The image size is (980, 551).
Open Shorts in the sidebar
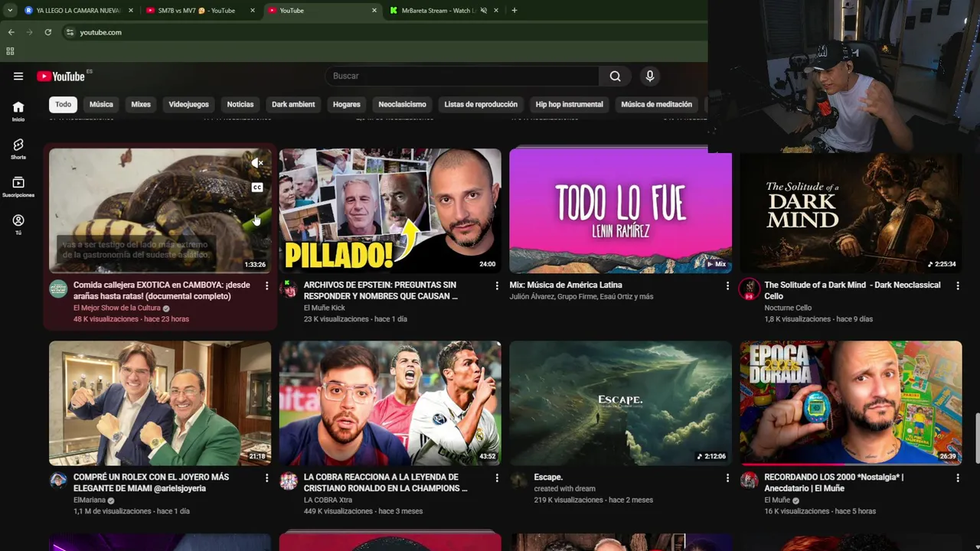[18, 148]
